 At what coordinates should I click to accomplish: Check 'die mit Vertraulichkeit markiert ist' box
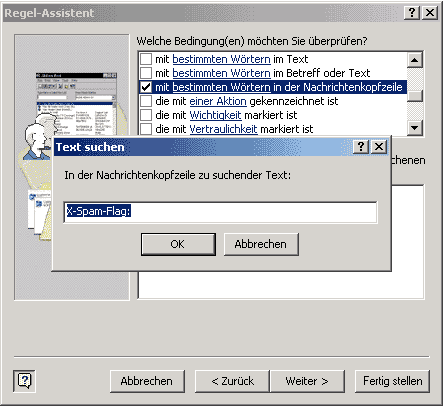(146, 129)
